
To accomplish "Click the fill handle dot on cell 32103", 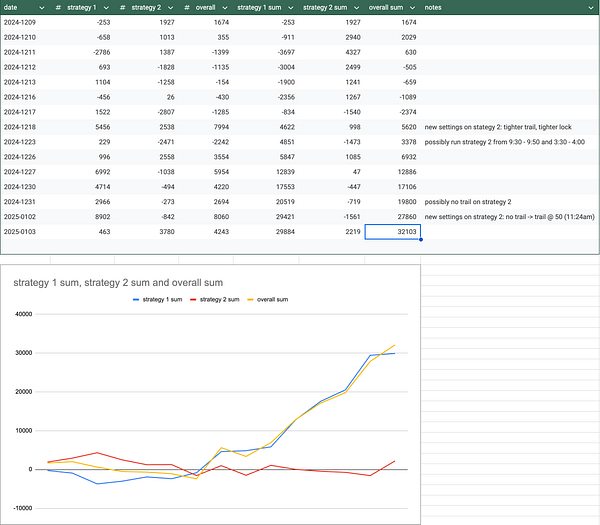I will coord(421,240).
